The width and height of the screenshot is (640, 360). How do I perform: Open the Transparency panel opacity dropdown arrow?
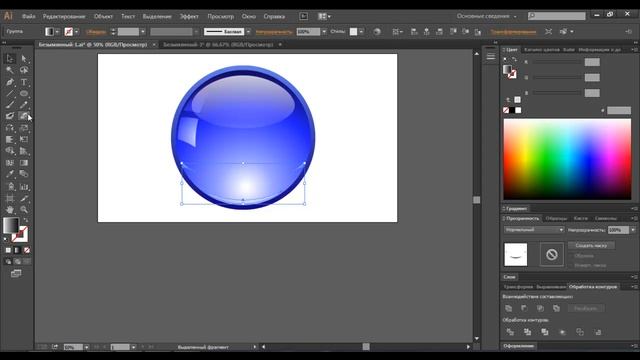coord(633,230)
